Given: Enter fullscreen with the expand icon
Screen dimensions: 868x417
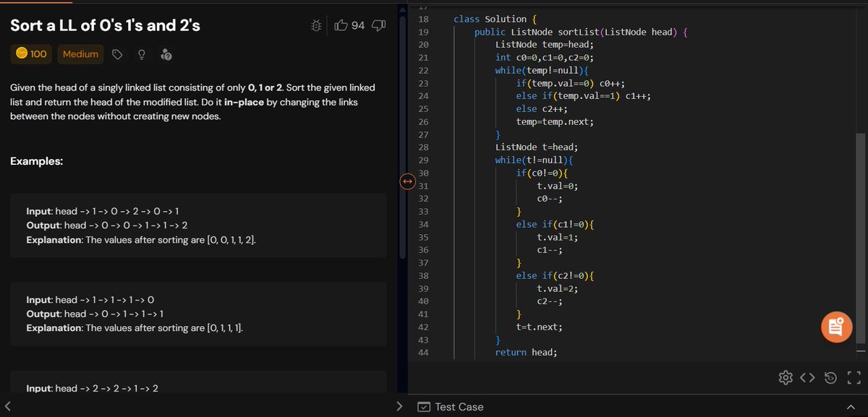Looking at the screenshot, I should pos(854,377).
